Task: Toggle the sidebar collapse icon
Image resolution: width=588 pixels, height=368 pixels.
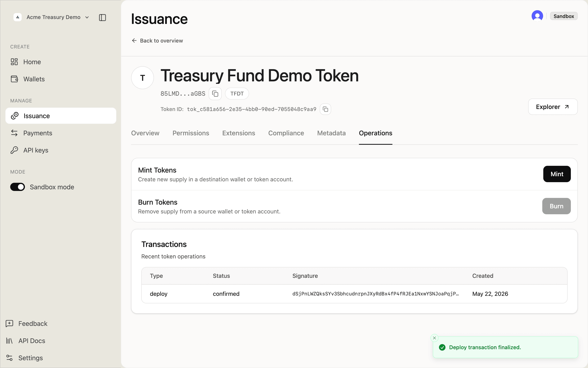Action: click(x=102, y=17)
